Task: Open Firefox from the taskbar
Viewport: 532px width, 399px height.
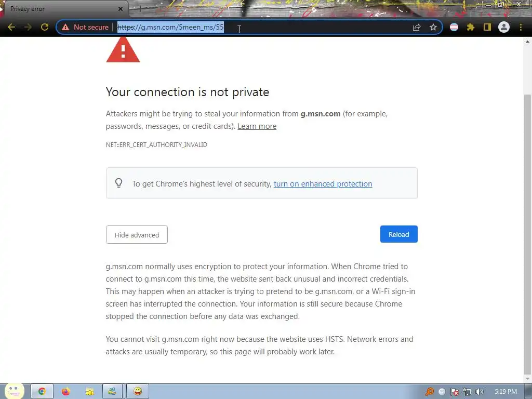Action: [66, 392]
